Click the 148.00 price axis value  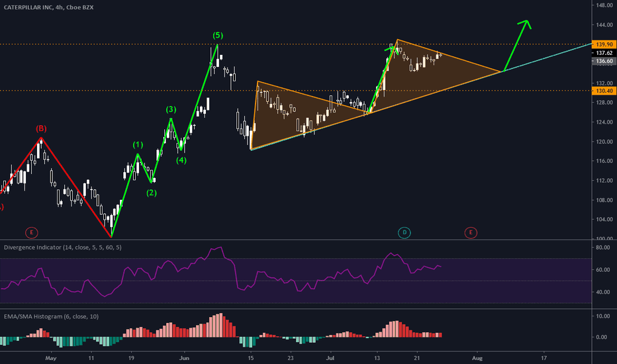pos(604,5)
